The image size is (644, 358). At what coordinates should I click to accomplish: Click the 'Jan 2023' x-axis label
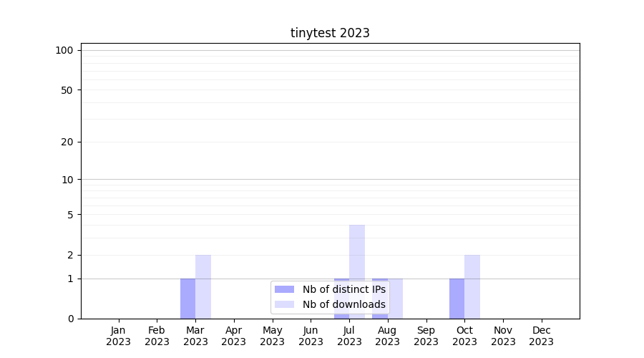(119, 336)
